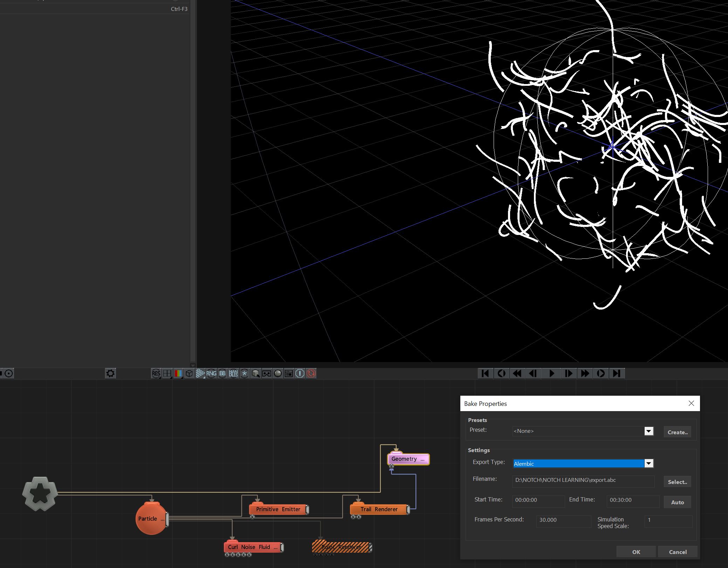Select the Primitive Emitter node

coord(279,509)
